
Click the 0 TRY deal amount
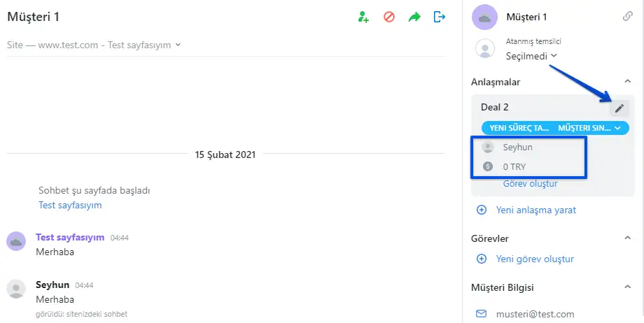coord(514,166)
